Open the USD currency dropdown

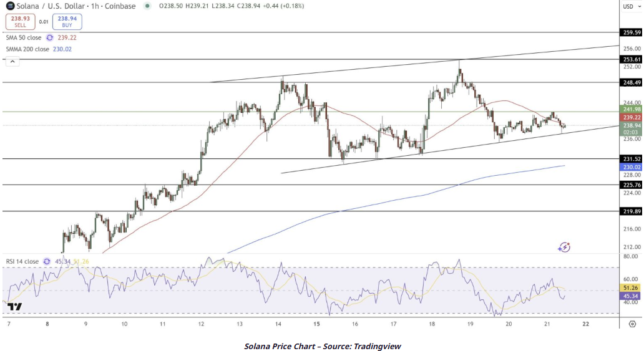pyautogui.click(x=630, y=7)
